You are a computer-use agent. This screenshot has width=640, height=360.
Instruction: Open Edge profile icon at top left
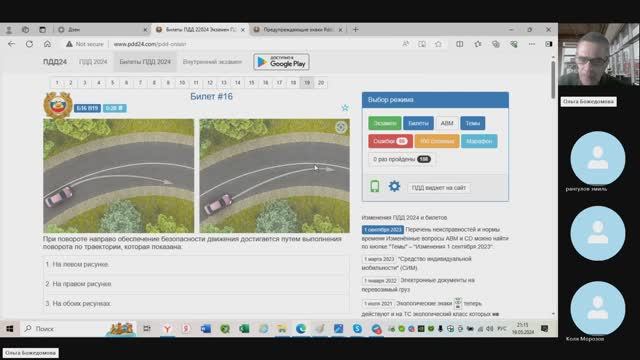click(9, 29)
